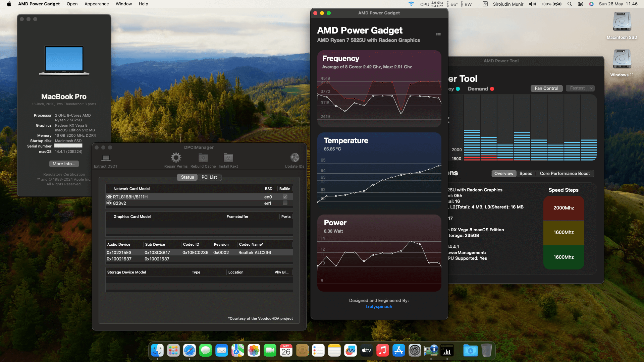Open Launchpad from the Dock
Image resolution: width=644 pixels, height=362 pixels.
173,350
